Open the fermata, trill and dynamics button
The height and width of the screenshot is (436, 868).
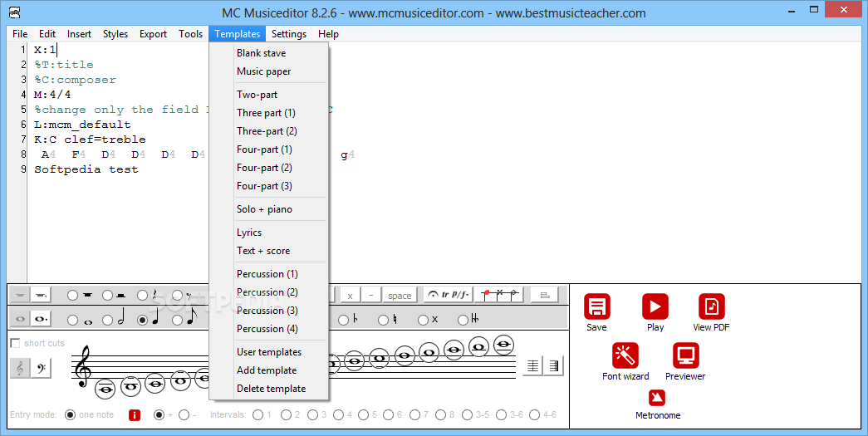pos(448,295)
